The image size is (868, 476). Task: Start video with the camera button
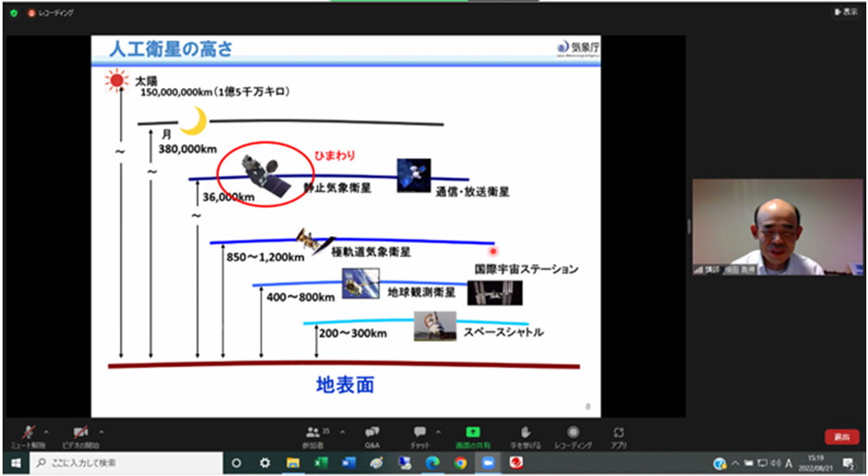pyautogui.click(x=80, y=432)
